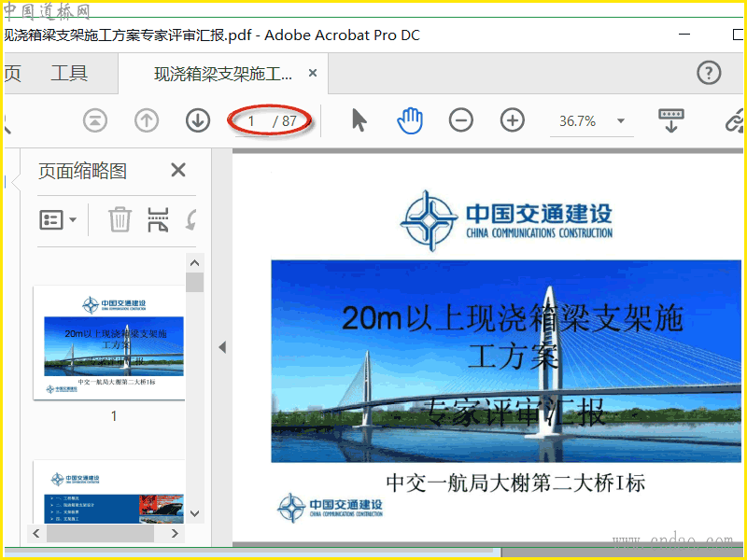Viewport: 747px width, 560px height.
Task: Click the scrolling mode fit icon
Action: point(670,120)
